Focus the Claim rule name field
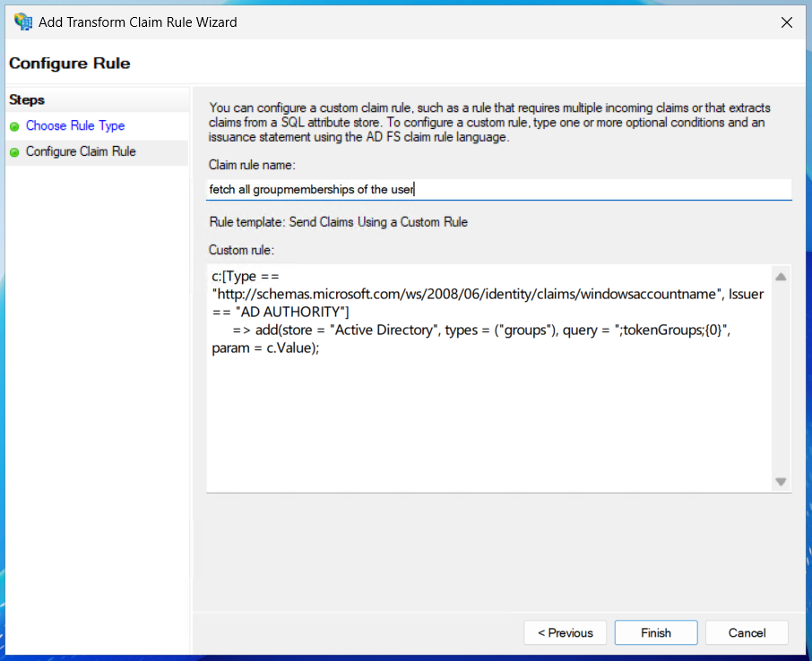The image size is (812, 661). click(x=499, y=190)
